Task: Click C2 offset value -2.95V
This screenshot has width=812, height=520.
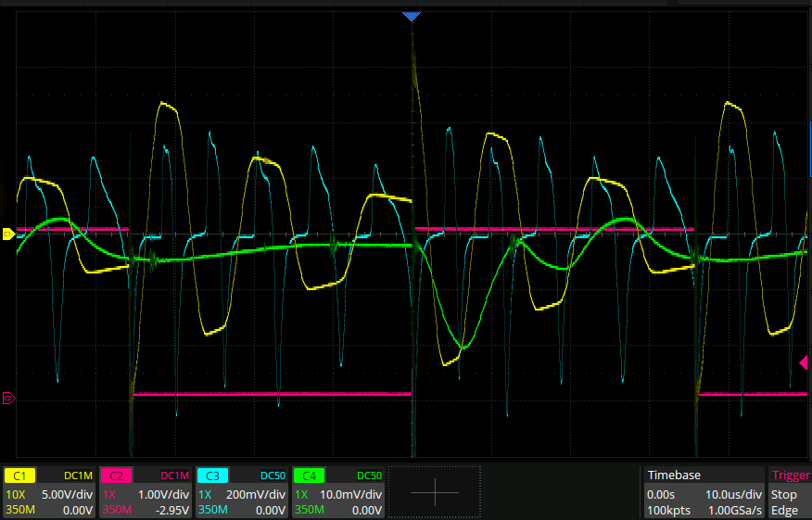Action: (171, 510)
